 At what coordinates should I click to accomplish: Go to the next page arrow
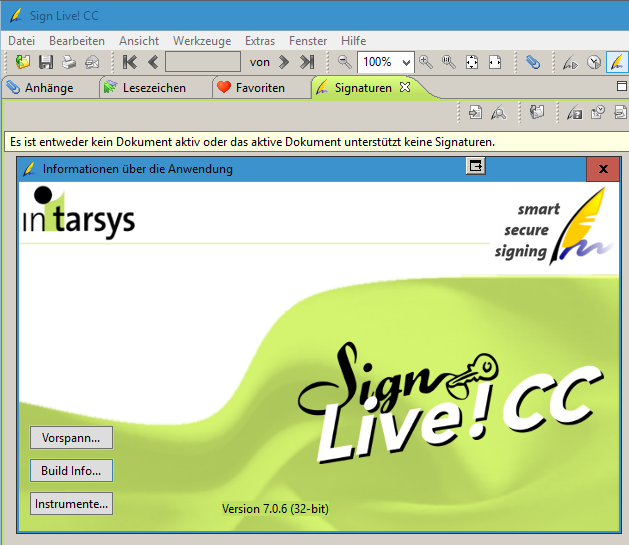[x=285, y=62]
